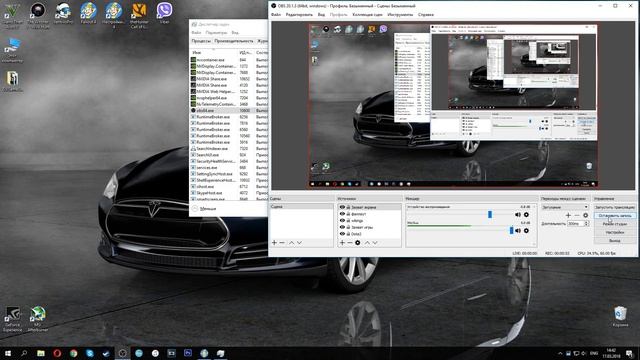Remove the selected source with the minus icon
Viewport: 640px width, 360px height.
coord(350,243)
